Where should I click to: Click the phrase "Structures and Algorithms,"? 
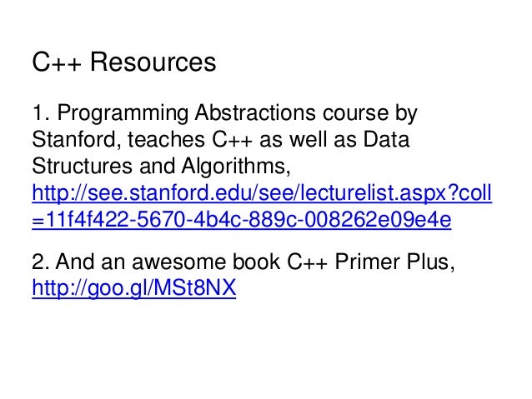click(161, 167)
